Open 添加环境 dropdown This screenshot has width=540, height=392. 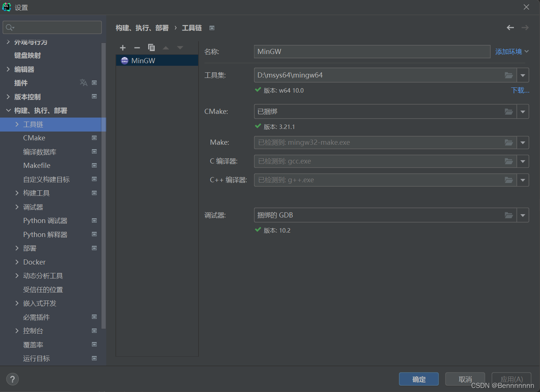coord(512,52)
